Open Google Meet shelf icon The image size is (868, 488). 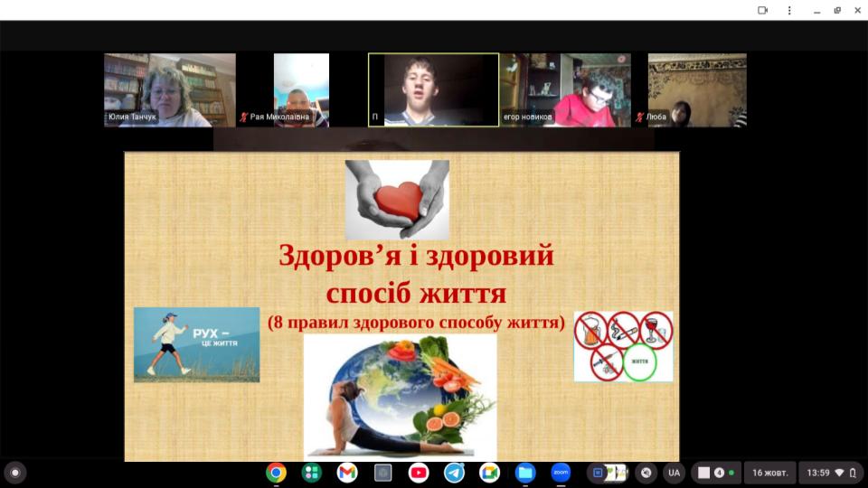coord(489,472)
